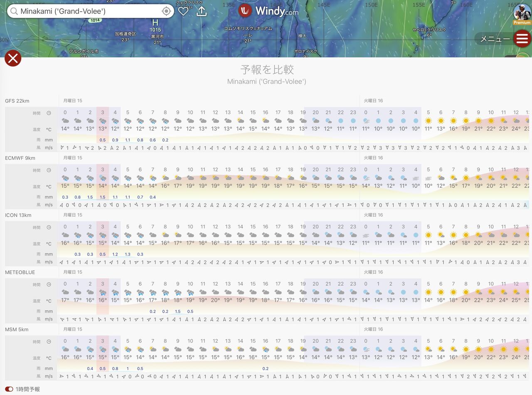The width and height of the screenshot is (532, 395).
Task: Click the clock icon in the MSM time row
Action: (49, 341)
